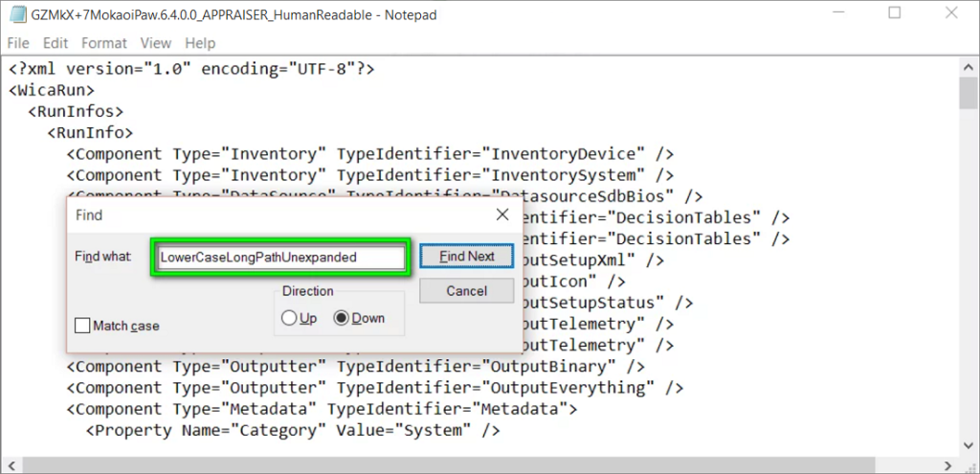Open the Help menu
The width and height of the screenshot is (980, 474).
coord(200,43)
